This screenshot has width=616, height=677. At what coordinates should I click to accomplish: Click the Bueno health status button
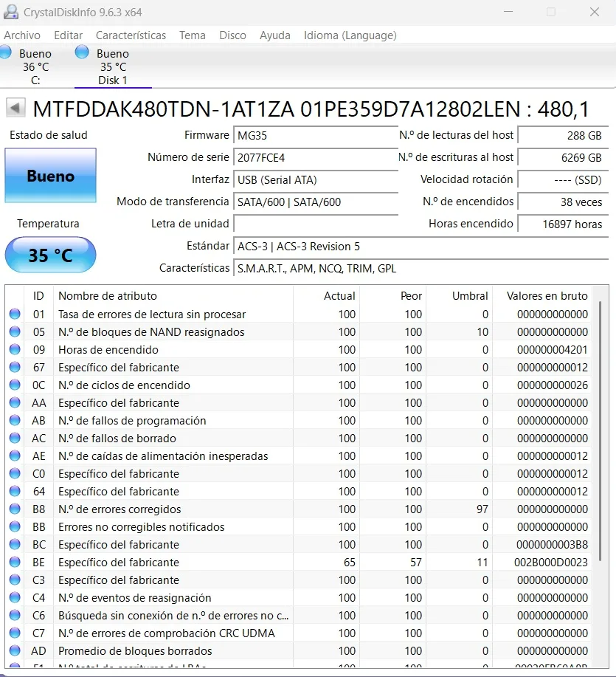(x=50, y=175)
